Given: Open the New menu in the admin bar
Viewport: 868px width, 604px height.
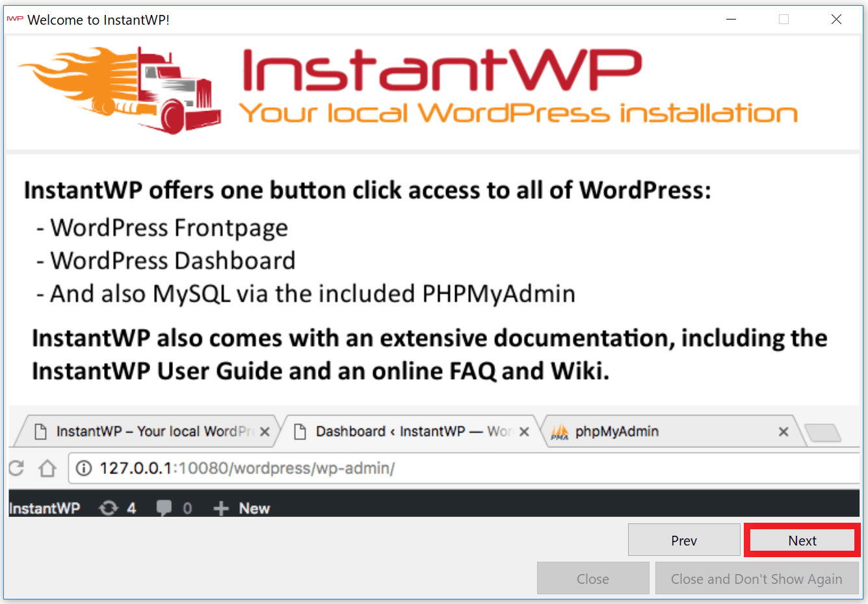Looking at the screenshot, I should [x=254, y=508].
